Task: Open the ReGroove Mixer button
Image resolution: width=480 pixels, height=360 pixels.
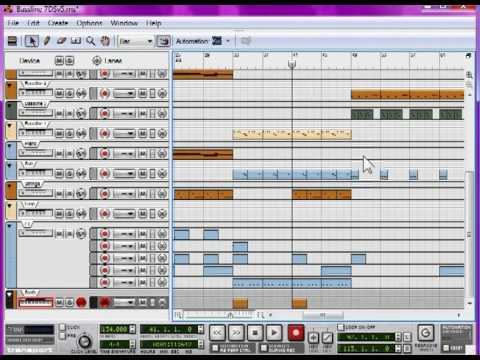Action: 426,333
